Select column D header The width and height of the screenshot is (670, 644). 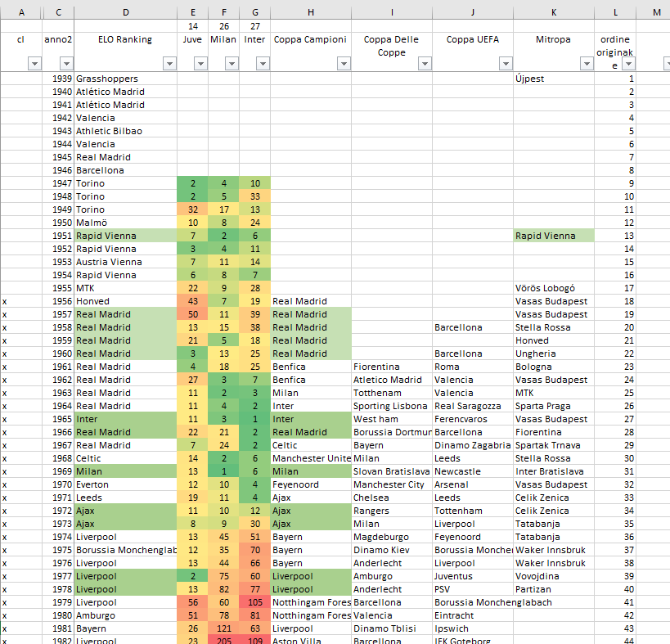click(126, 13)
